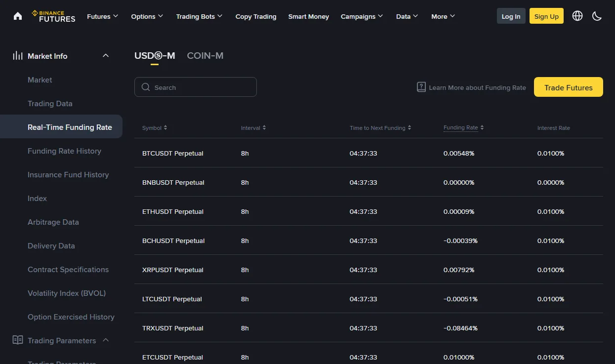Select BCHUSDT Perpetual row

[x=369, y=241]
